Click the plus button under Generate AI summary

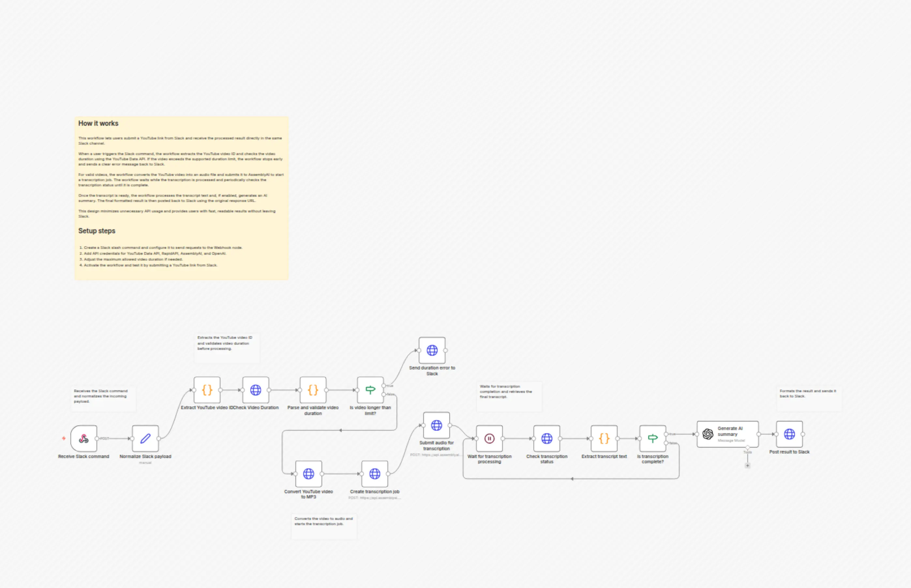coord(747,466)
